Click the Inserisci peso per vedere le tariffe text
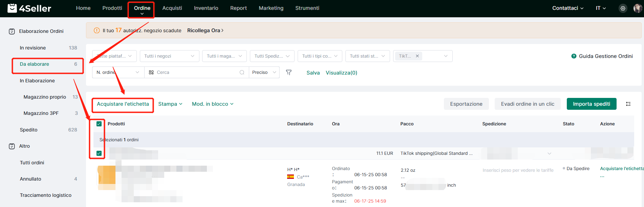Image resolution: width=644 pixels, height=207 pixels. 518,170
